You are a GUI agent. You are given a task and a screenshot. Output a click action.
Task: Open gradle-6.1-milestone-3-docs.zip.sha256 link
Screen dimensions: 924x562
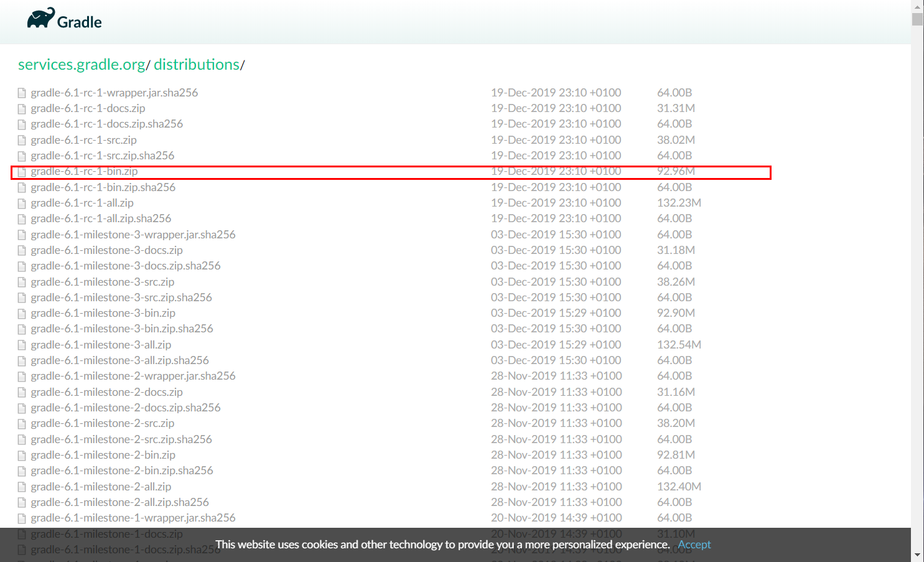pyautogui.click(x=126, y=266)
